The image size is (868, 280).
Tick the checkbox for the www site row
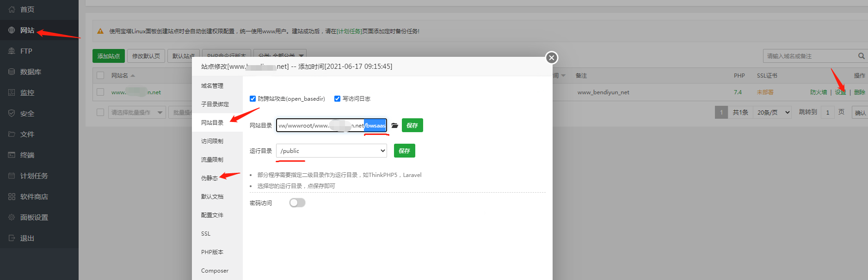click(x=100, y=92)
